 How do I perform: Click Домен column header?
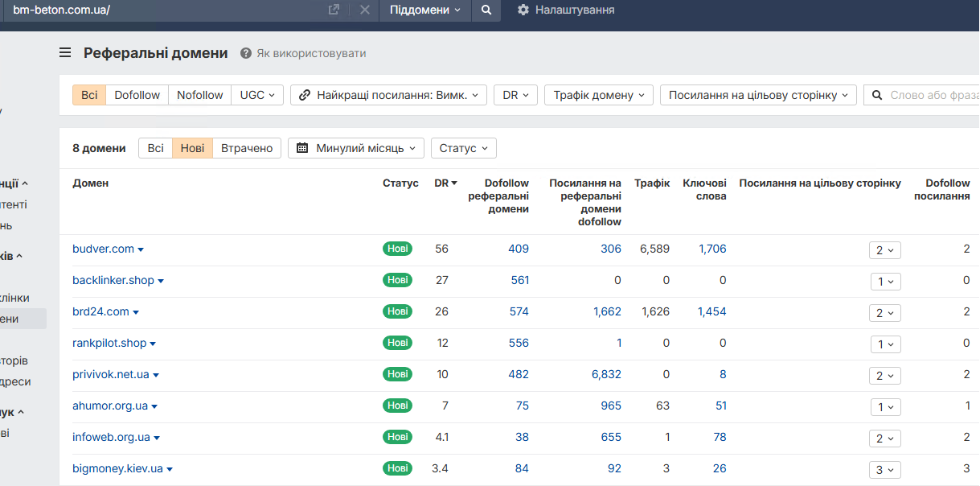pyautogui.click(x=90, y=183)
